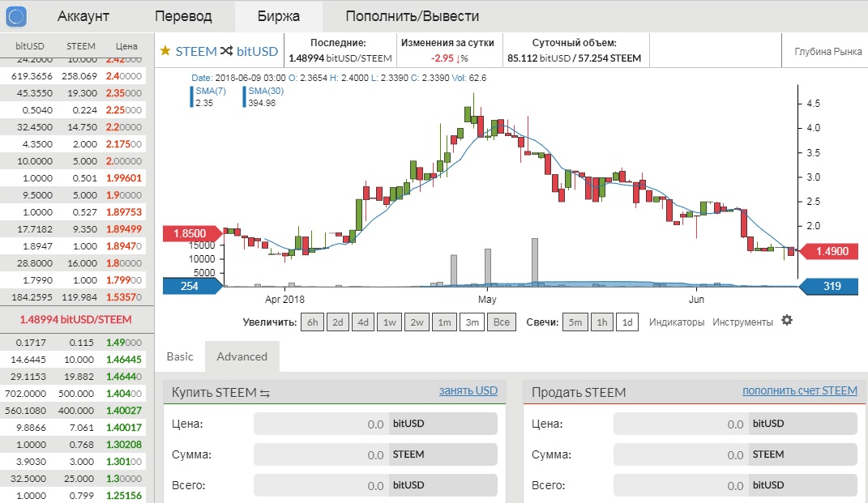Select buy order at price 1.40027
The width and height of the screenshot is (868, 503).
73,411
